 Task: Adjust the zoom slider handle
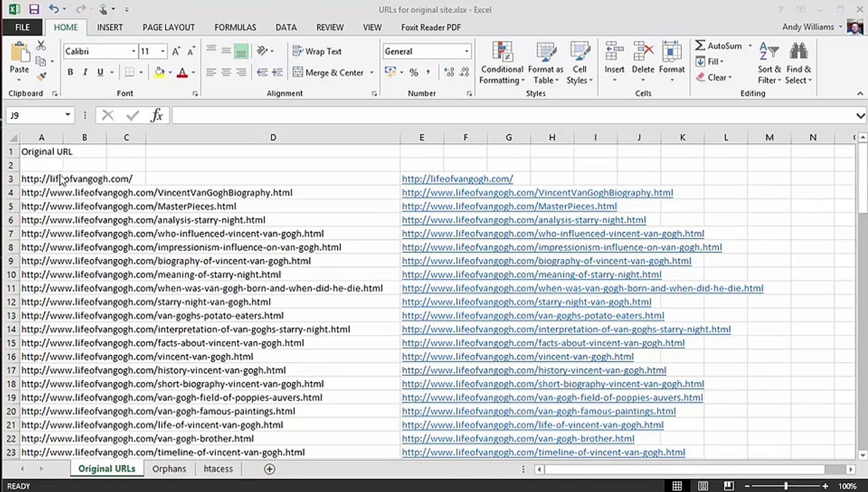786,486
